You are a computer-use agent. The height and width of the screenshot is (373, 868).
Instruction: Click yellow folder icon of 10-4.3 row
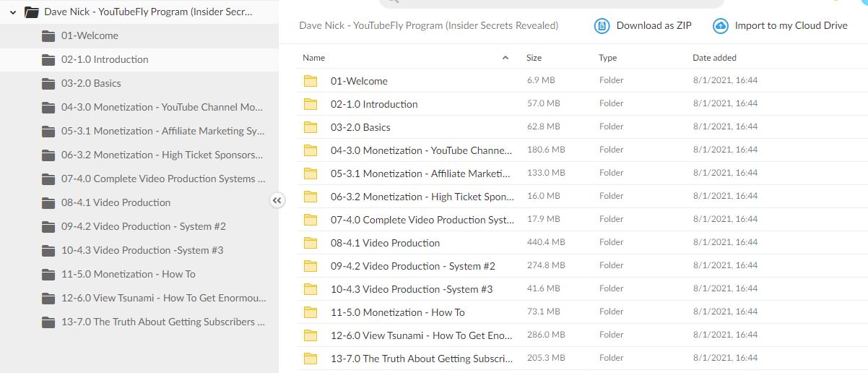tap(311, 289)
